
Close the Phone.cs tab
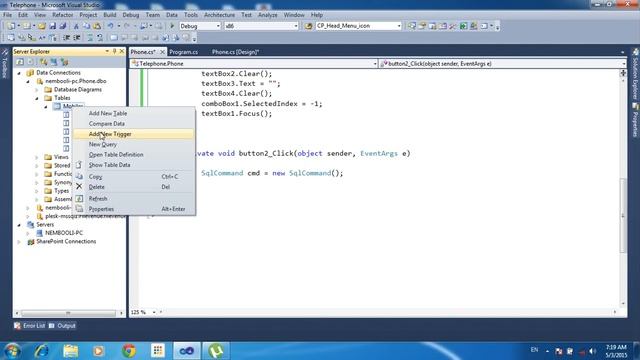point(162,52)
